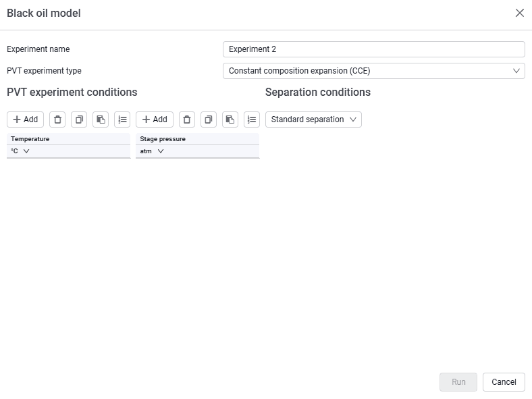Delete selected row in Temperature table
Viewport: 532px width, 399px height.
57,119
